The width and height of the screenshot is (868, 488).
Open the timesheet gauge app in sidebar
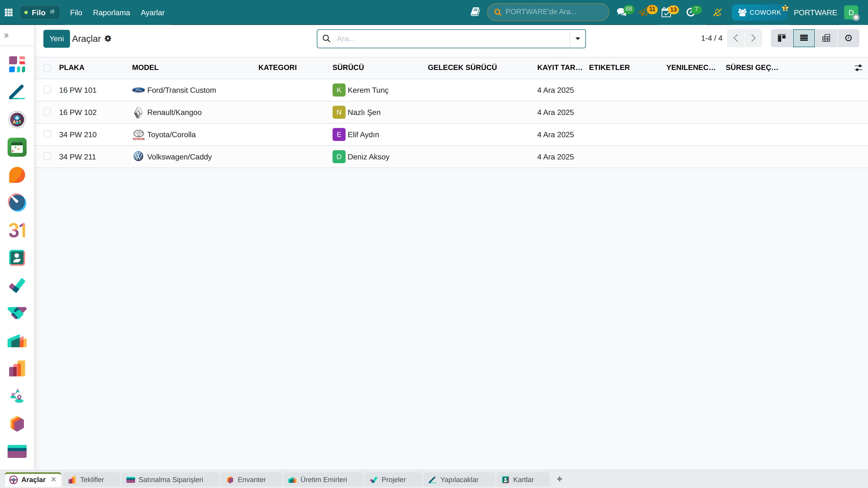click(x=17, y=203)
